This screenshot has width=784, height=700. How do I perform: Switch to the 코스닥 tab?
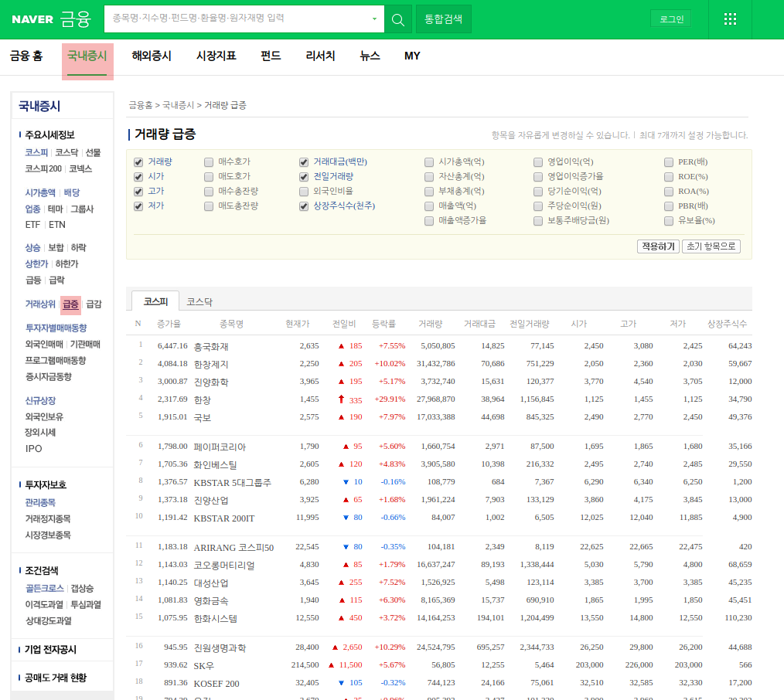199,302
